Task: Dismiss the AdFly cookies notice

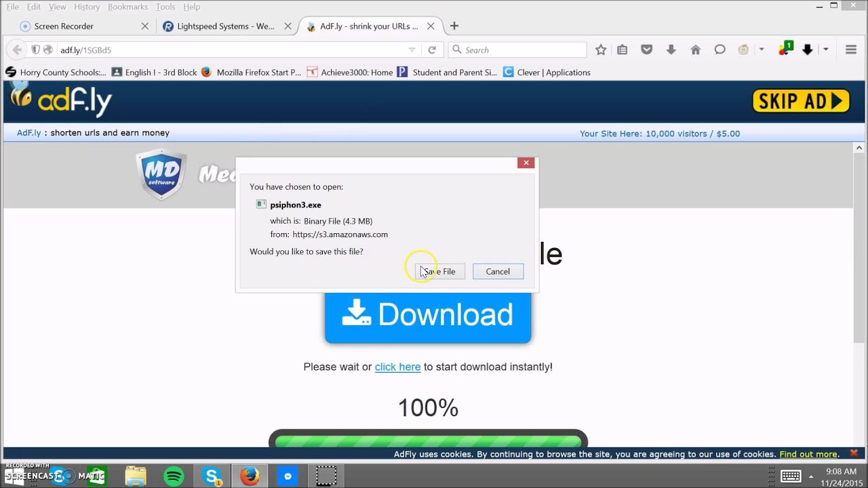Action: (854, 453)
